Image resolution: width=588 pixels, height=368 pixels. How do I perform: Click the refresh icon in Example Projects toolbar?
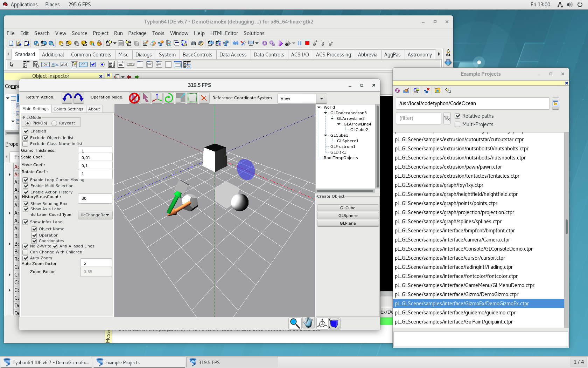point(397,90)
